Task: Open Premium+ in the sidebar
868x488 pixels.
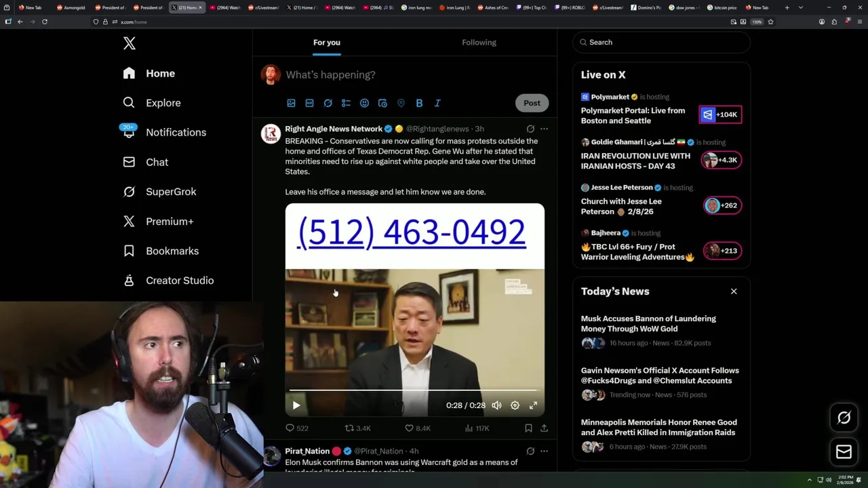Action: click(x=159, y=221)
